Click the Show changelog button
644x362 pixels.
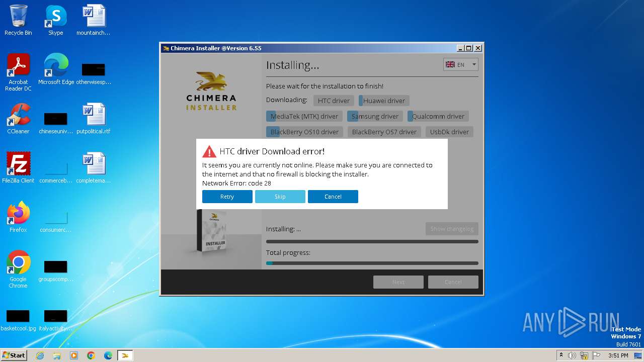coord(452,229)
